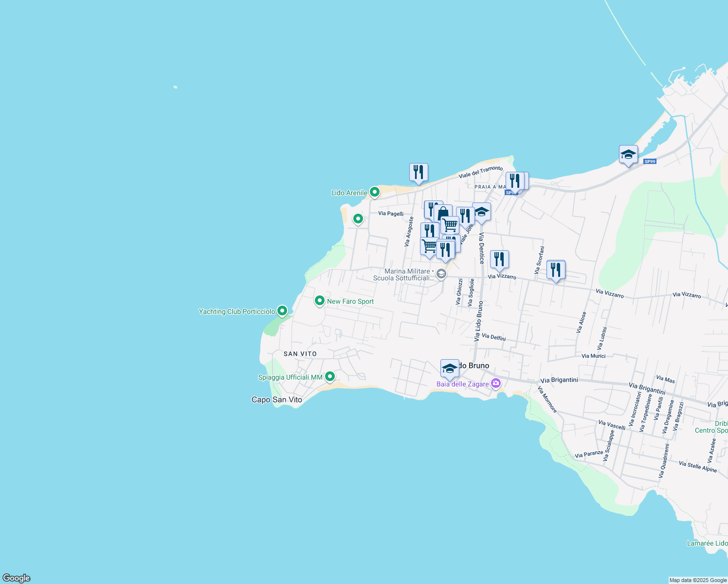Select school marker near SP99 road
Screen dimensions: 728x584
pos(628,155)
